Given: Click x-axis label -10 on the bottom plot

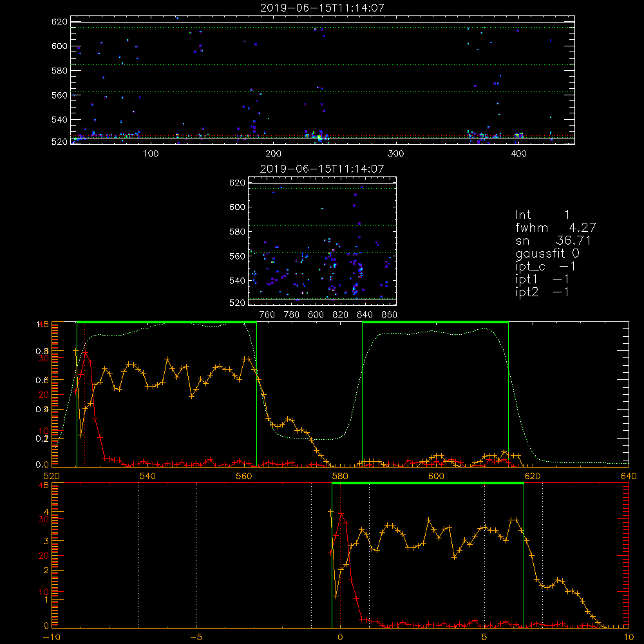Looking at the screenshot, I should click(x=52, y=637).
